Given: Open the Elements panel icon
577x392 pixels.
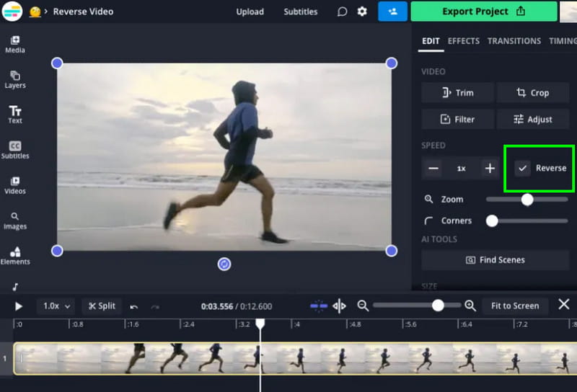Looking at the screenshot, I should pos(14,255).
